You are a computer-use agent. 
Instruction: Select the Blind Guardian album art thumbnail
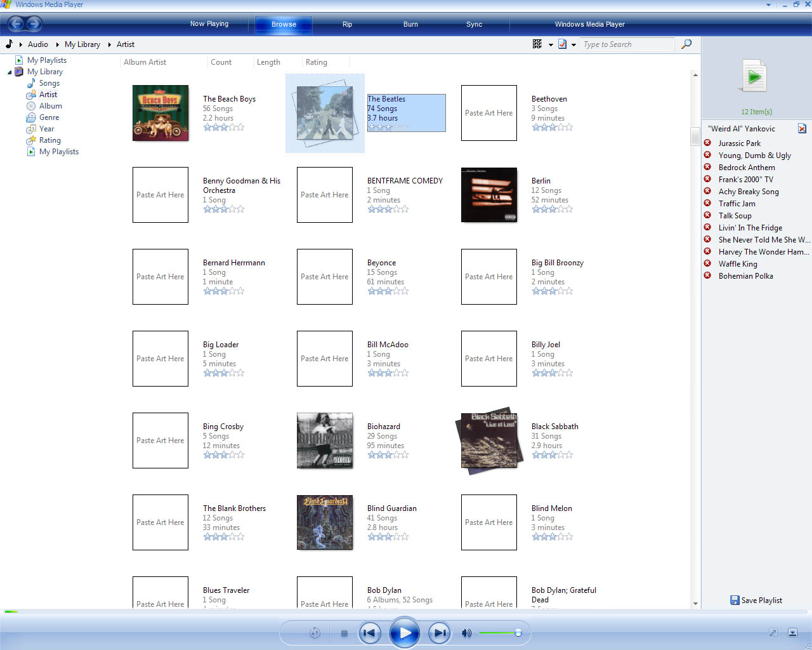(x=325, y=522)
